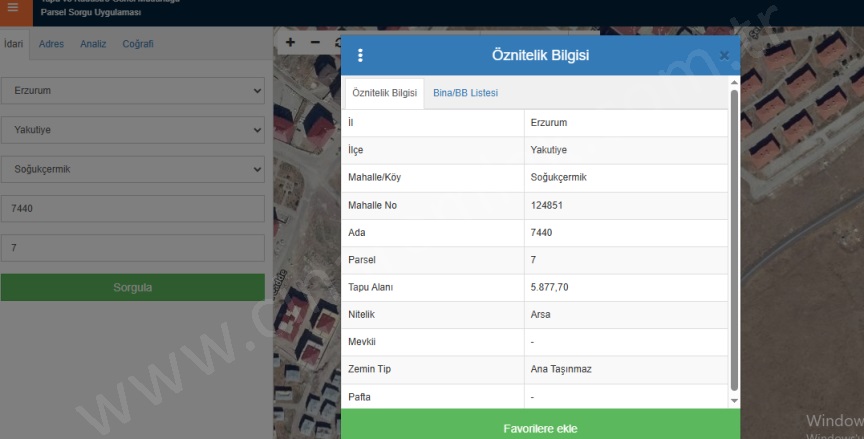The width and height of the screenshot is (864, 439).
Task: Click the Favorilere ekle button
Action: 540,428
